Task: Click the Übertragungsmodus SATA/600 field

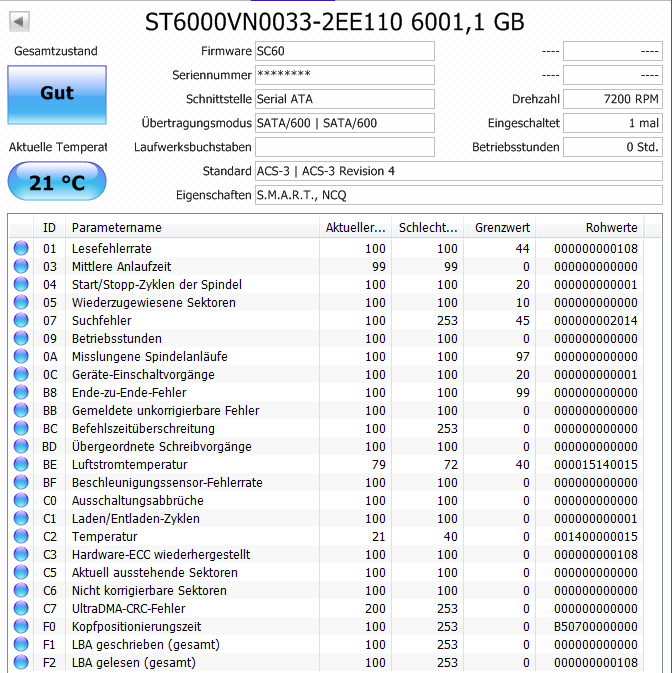Action: pos(345,123)
